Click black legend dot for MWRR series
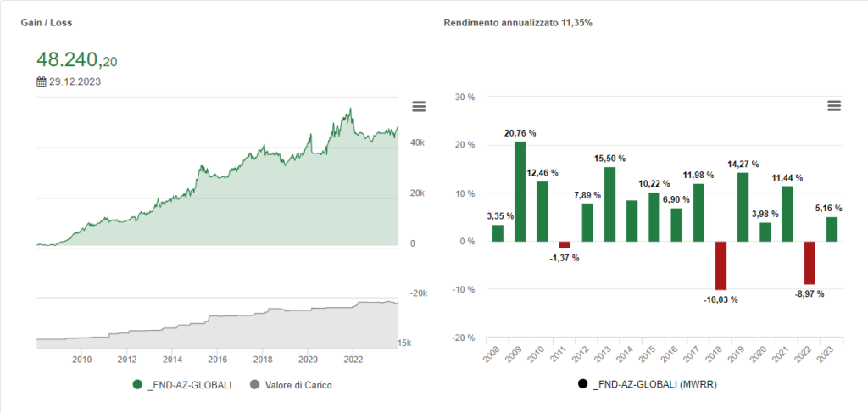868x413 pixels. [x=583, y=384]
